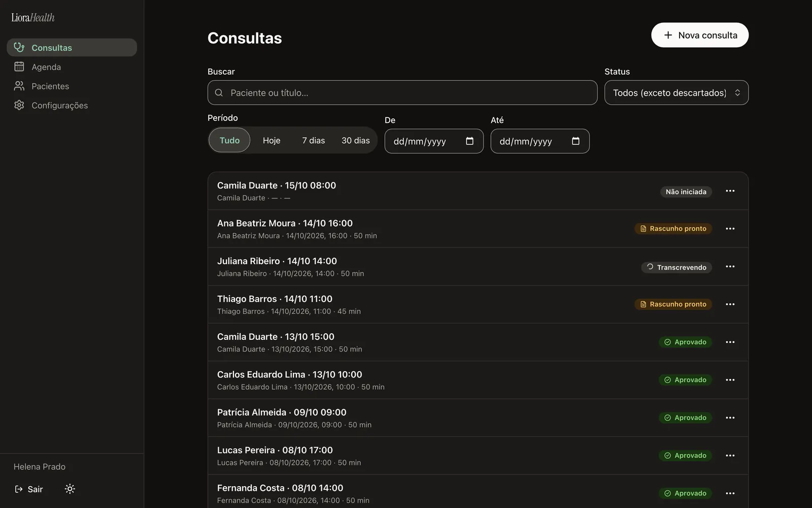This screenshot has width=812, height=508.
Task: Click the people icon next to Pacientes
Action: click(x=19, y=86)
